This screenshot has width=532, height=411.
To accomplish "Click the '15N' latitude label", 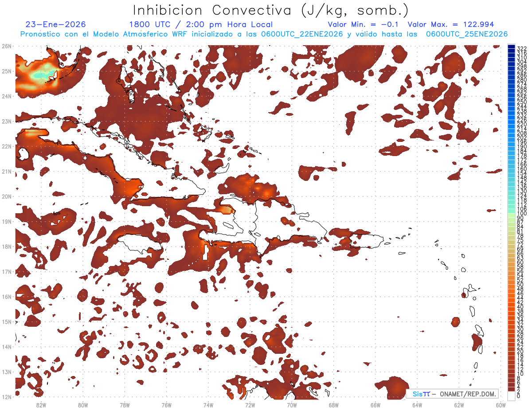I will [7, 321].
